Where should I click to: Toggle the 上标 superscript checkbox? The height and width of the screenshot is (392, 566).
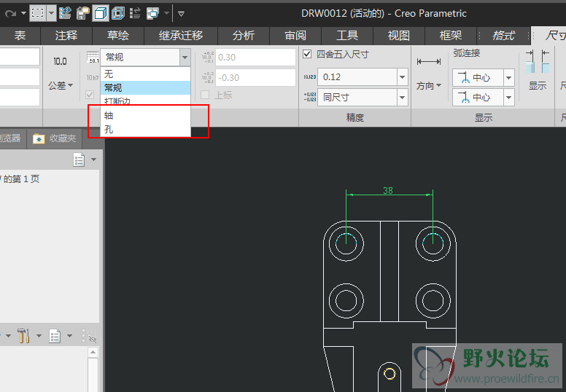click(x=205, y=95)
